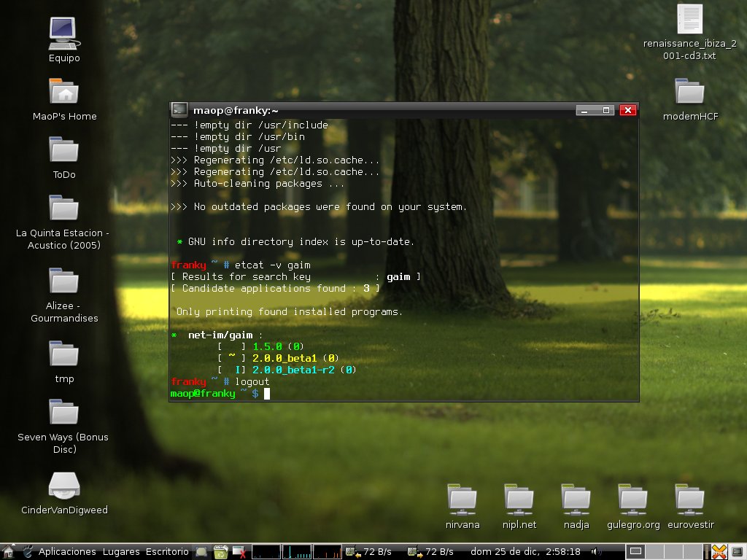Click the download network speed monitor
The width and height of the screenshot is (747, 560).
pyautogui.click(x=368, y=551)
